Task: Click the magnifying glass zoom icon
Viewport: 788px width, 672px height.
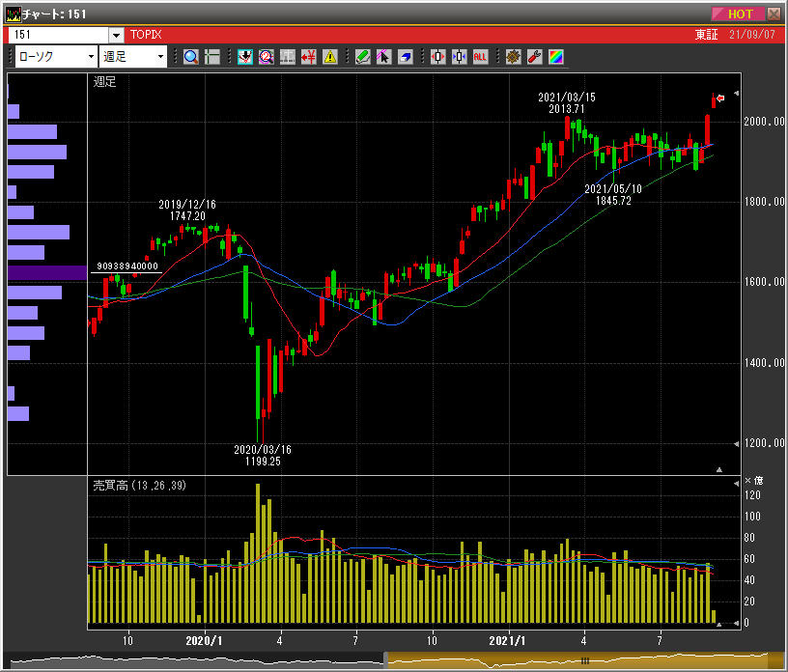Action: 190,57
